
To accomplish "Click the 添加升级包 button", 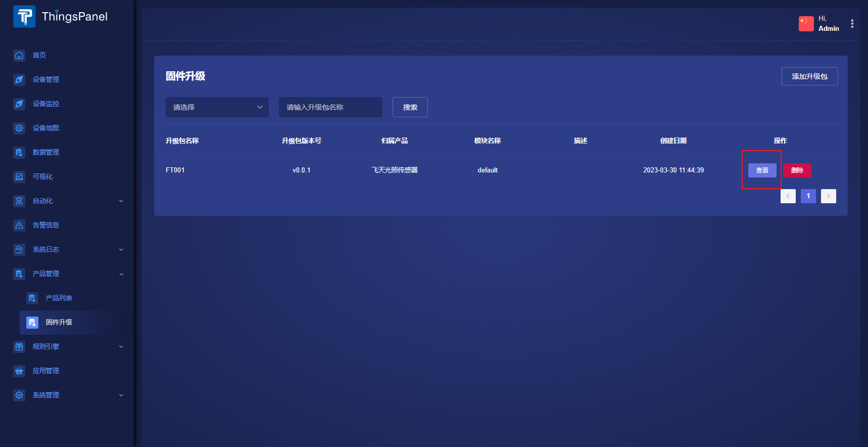I will tap(809, 76).
